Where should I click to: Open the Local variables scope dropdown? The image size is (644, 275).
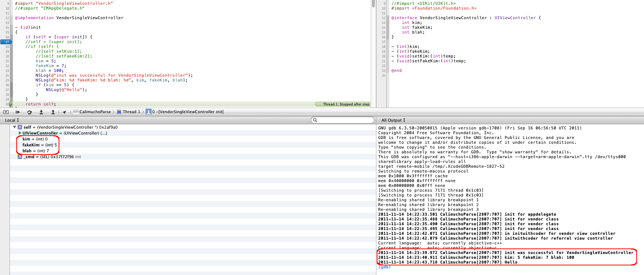pos(12,120)
